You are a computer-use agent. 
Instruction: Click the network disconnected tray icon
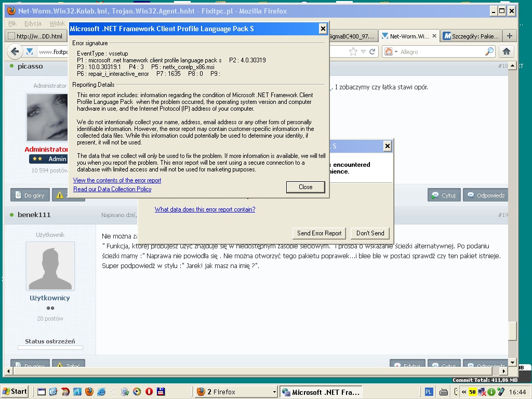tap(482, 392)
